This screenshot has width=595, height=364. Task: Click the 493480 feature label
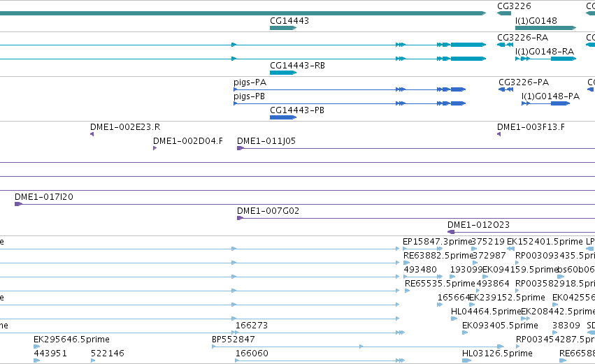420,270
